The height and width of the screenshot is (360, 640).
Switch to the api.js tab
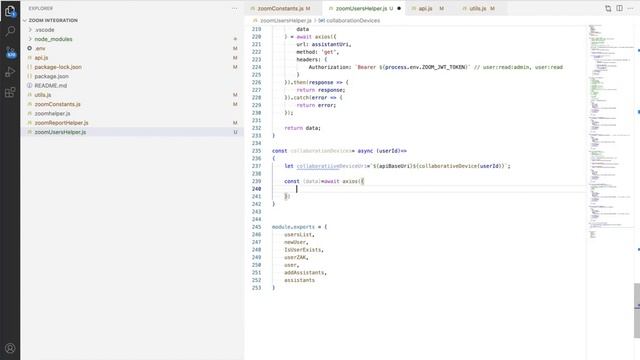point(425,8)
